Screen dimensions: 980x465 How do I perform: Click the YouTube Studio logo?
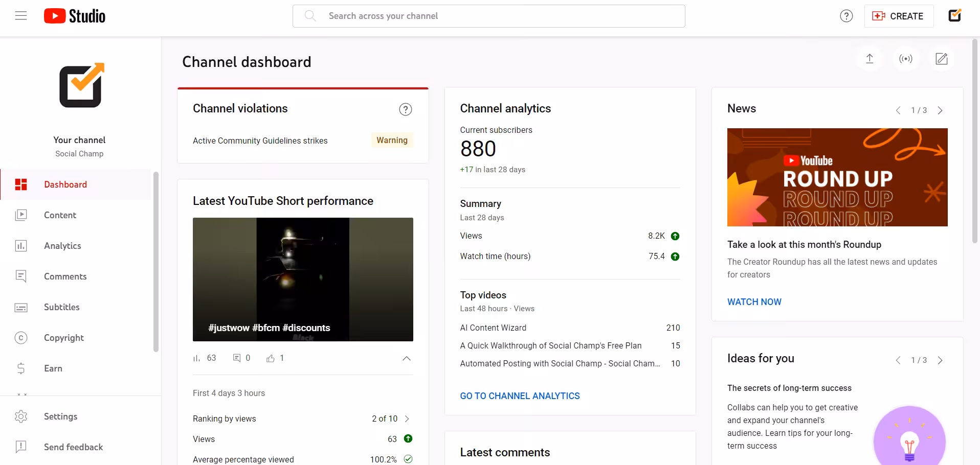pyautogui.click(x=75, y=16)
